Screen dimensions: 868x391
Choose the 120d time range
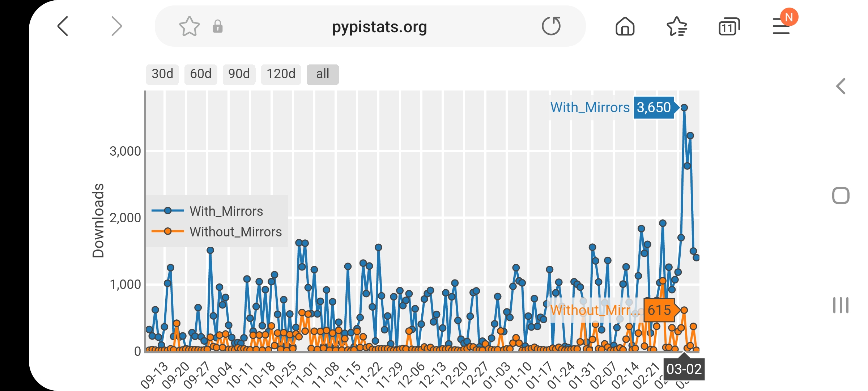(x=281, y=74)
